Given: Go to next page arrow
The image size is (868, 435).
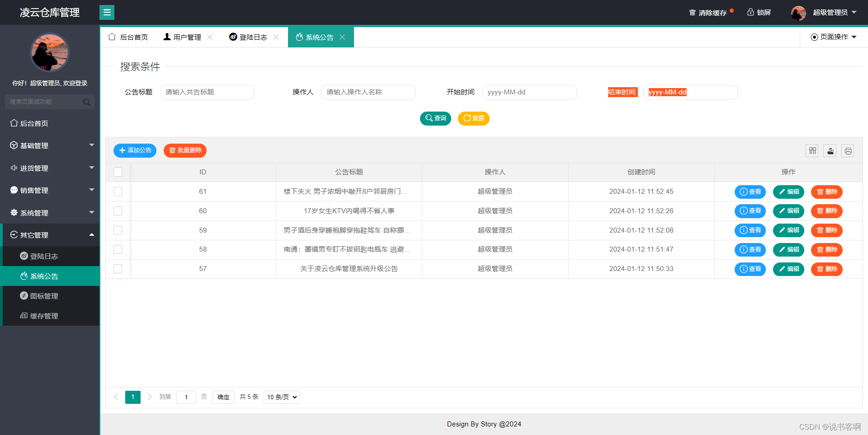Looking at the screenshot, I should coord(150,397).
